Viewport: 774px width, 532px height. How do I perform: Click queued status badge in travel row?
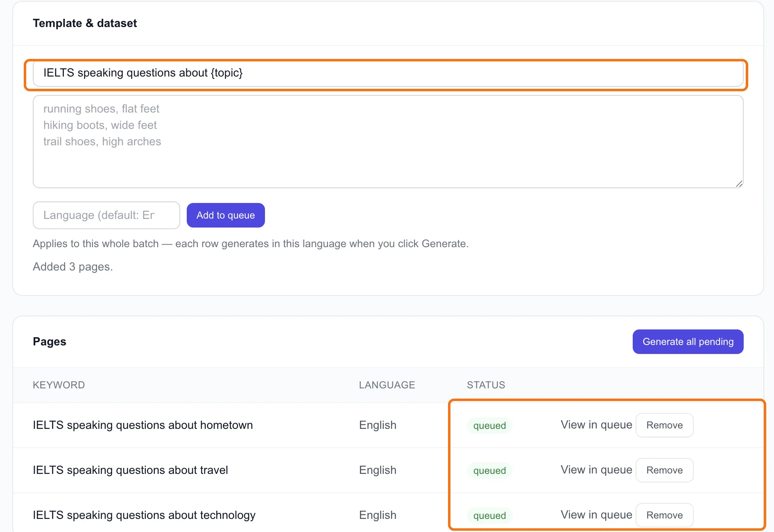click(489, 471)
